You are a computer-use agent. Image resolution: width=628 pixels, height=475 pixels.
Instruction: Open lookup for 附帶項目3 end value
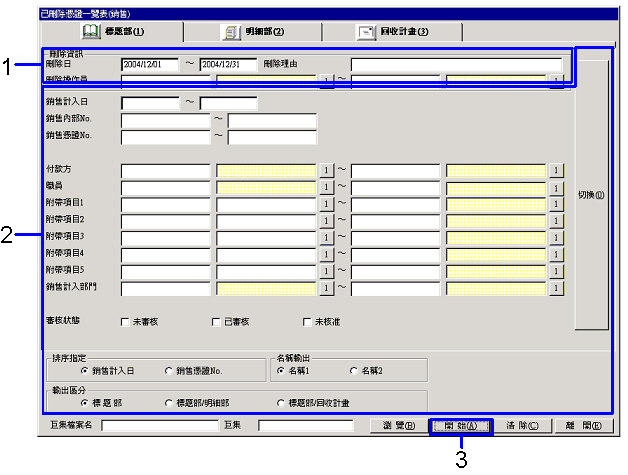(x=556, y=237)
